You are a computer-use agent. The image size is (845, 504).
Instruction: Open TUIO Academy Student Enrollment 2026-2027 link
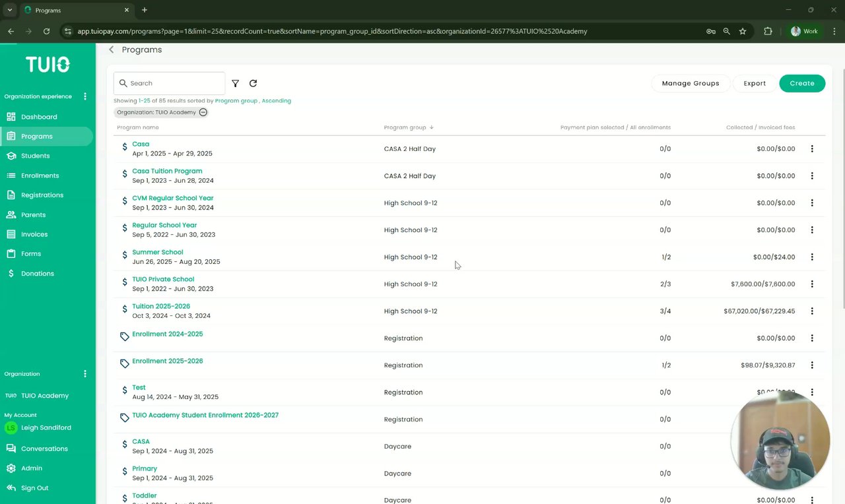(205, 415)
